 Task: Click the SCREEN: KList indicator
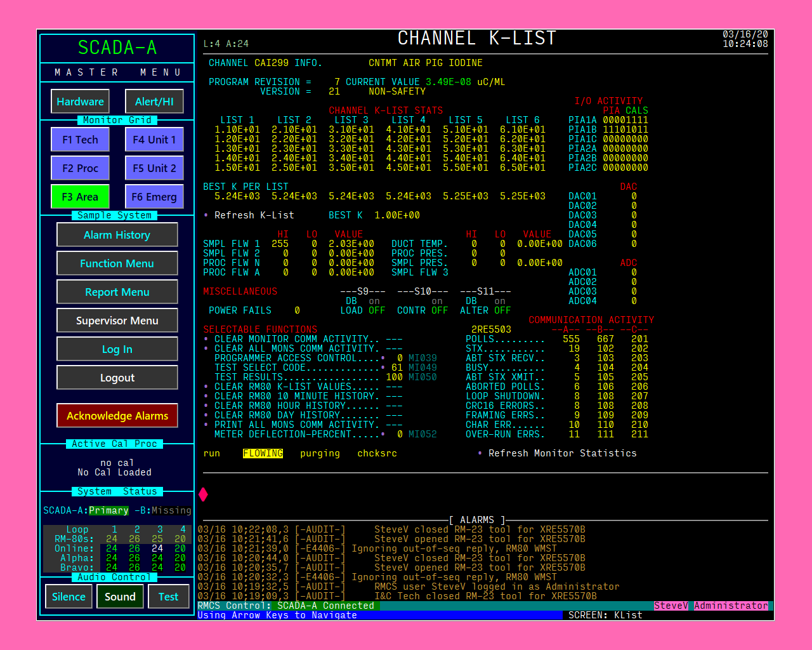pos(605,615)
